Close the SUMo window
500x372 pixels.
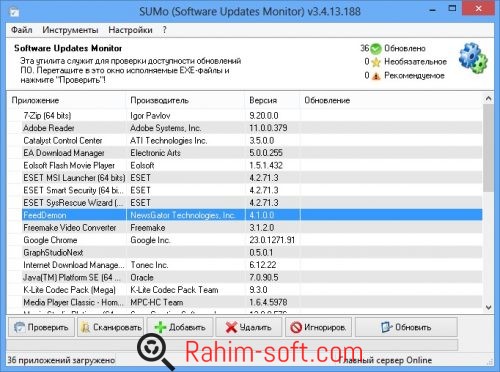pos(479,9)
